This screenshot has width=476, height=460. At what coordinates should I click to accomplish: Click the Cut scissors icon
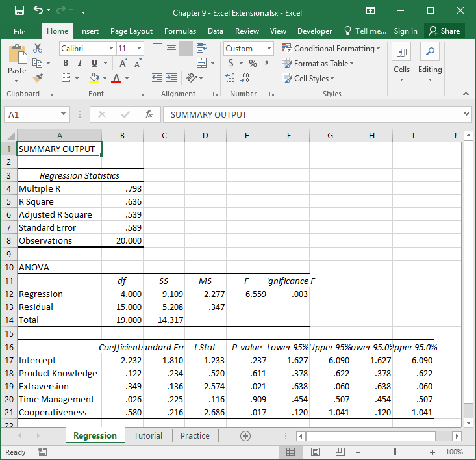[x=38, y=49]
